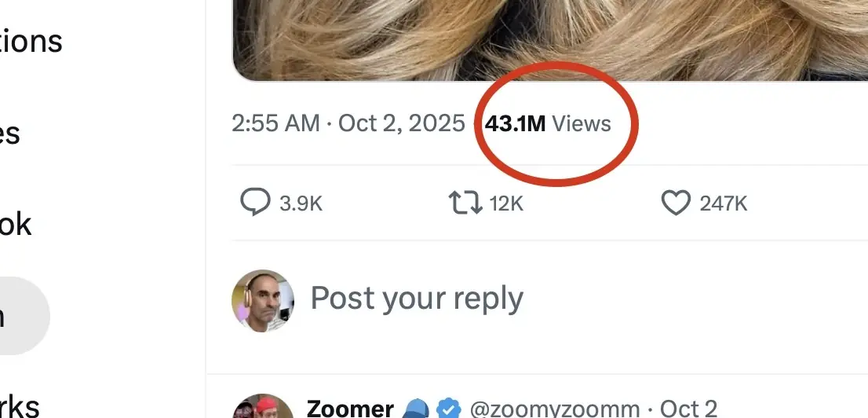Go to Notifications in the left sidebar
868x418 pixels.
(31, 41)
